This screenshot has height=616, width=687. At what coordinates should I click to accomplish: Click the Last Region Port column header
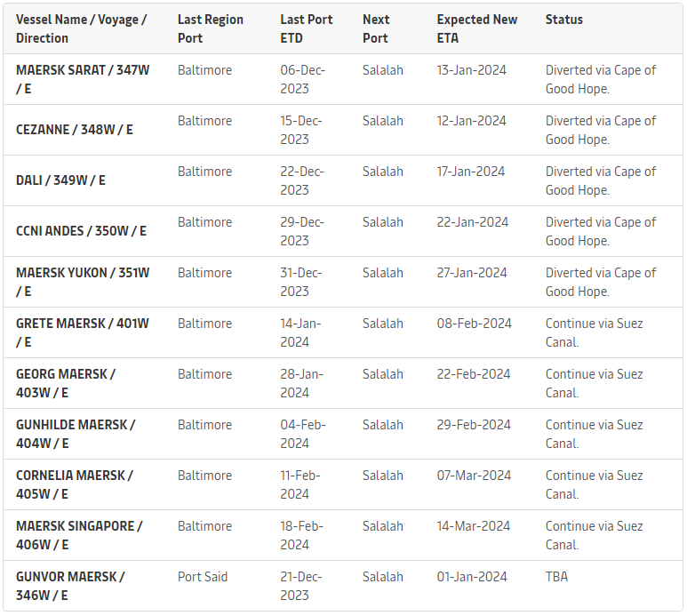pyautogui.click(x=210, y=28)
